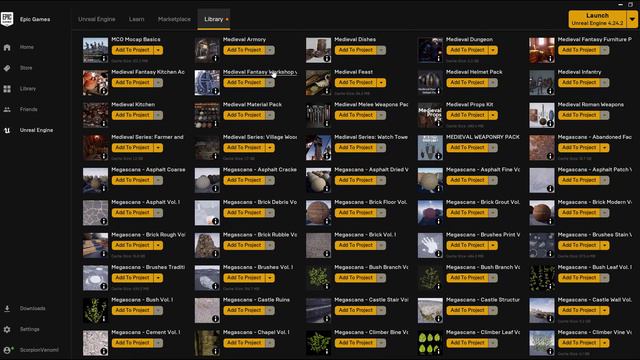Show info icon on Medieval Dishes thumbnail

pos(327,58)
